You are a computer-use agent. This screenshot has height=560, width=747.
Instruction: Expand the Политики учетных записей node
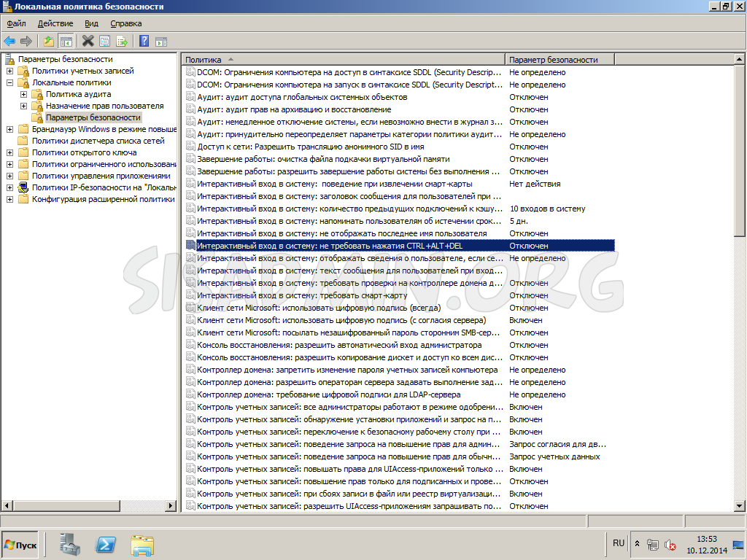9,71
